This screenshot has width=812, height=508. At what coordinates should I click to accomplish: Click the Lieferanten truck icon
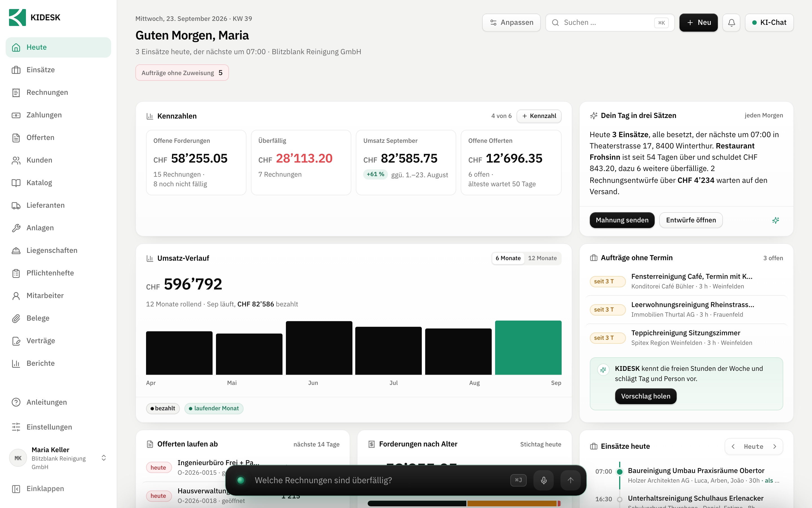[16, 205]
